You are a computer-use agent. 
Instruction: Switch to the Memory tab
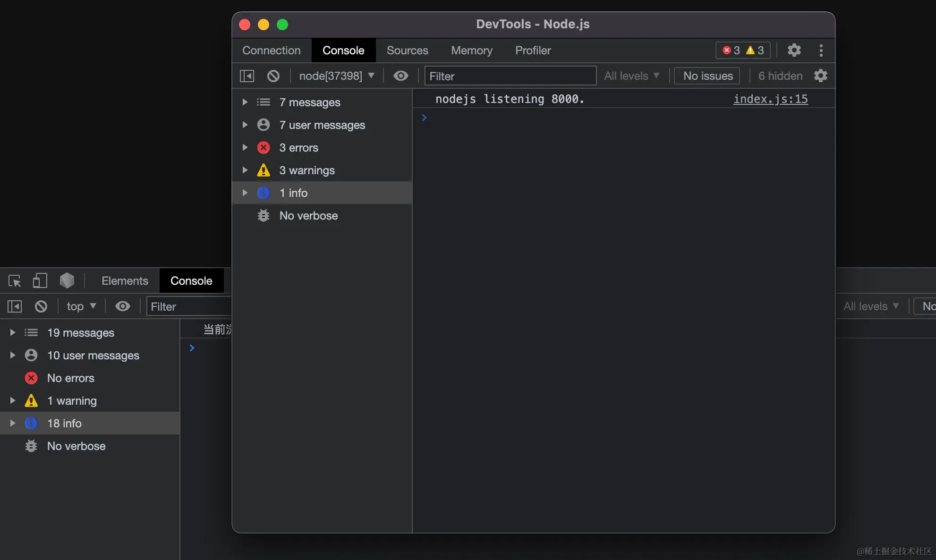471,51
